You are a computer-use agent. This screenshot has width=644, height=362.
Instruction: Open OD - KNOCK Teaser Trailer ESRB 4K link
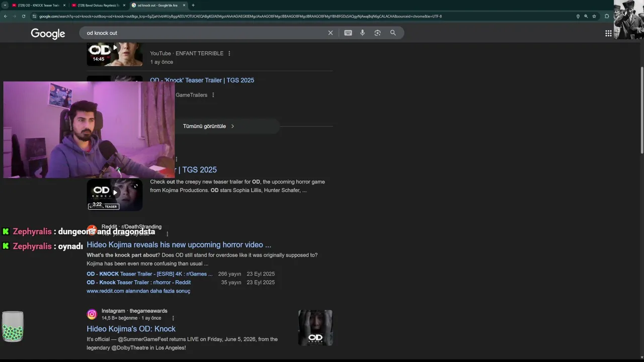(149, 274)
